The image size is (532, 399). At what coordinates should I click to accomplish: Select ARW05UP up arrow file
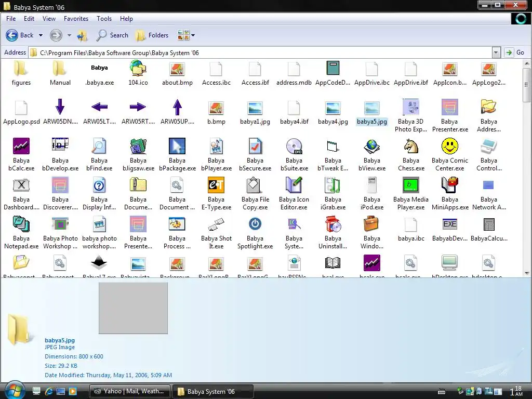click(x=177, y=107)
